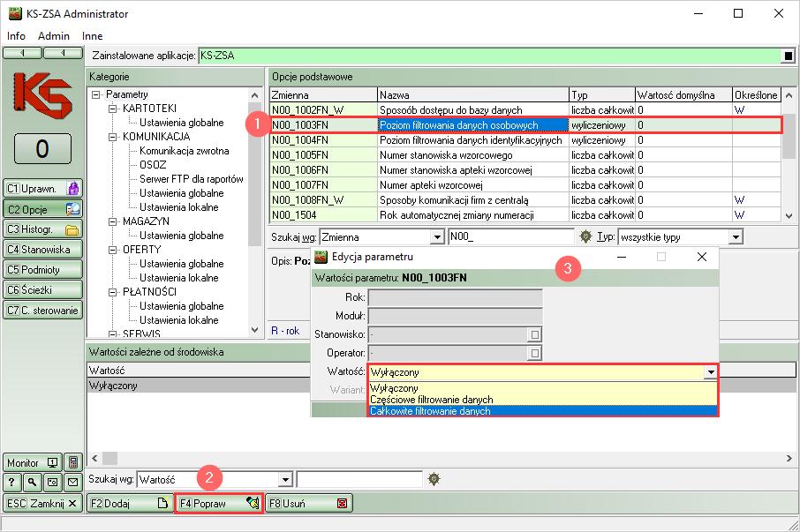Choose Wyłączony from Wartość dropdown list
Screen dimensions: 800x532
coord(542,388)
